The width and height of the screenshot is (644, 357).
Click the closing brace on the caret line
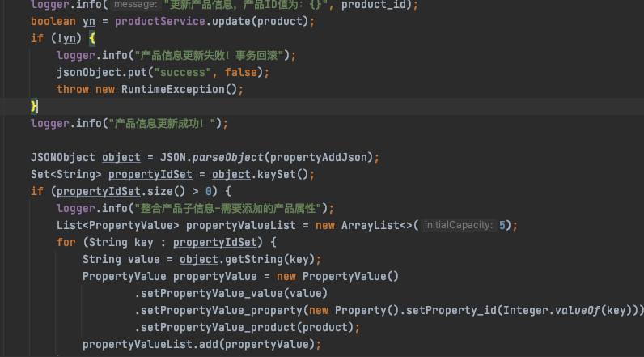point(34,106)
